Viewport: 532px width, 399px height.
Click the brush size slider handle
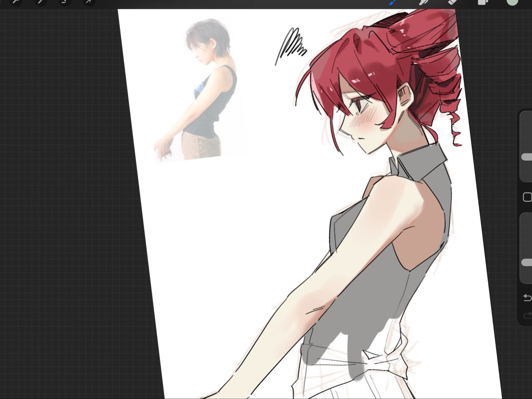[527, 157]
